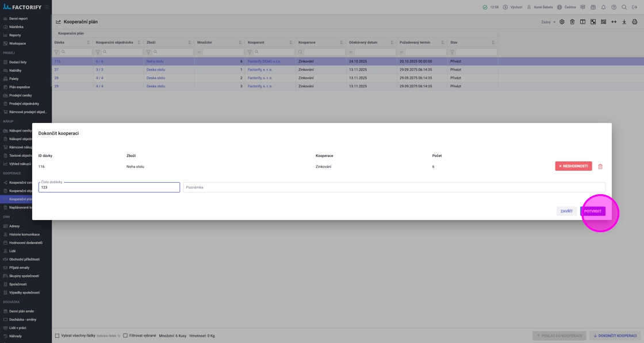This screenshot has width=644, height=343.
Task: Open batch link 29 in table
Action: point(56,86)
